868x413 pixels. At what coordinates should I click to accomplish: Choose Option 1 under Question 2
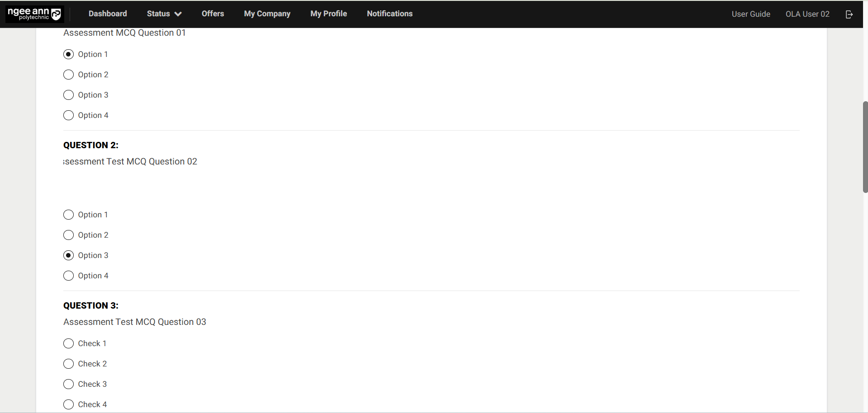point(69,215)
